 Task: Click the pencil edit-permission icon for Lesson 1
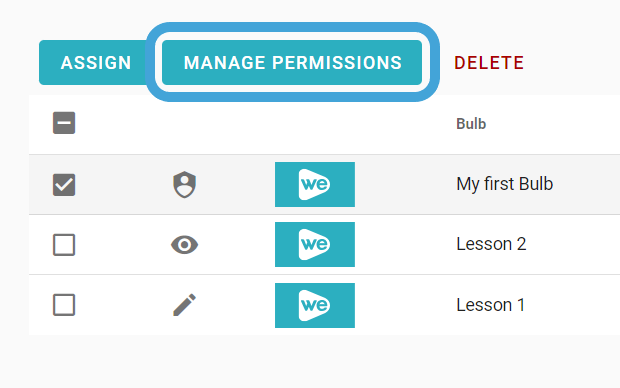[185, 305]
